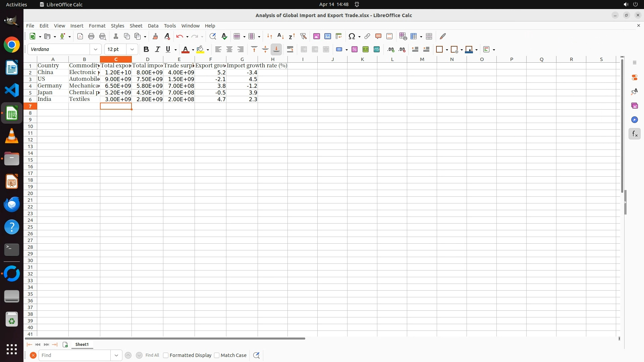Viewport: 644px width, 362px height.
Task: Toggle Bold formatting button
Action: click(x=146, y=49)
